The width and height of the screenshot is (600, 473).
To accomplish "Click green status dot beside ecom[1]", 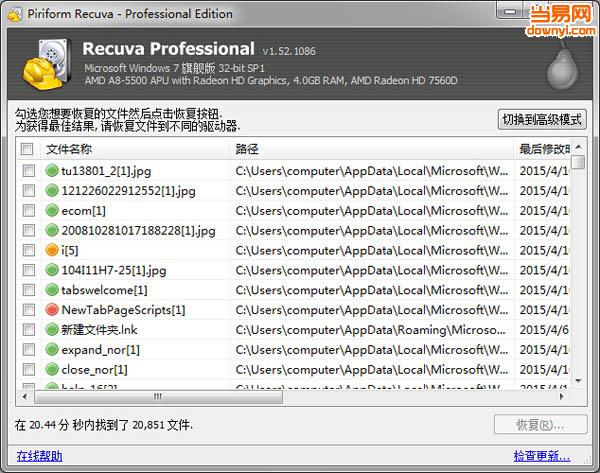I will 53,210.
